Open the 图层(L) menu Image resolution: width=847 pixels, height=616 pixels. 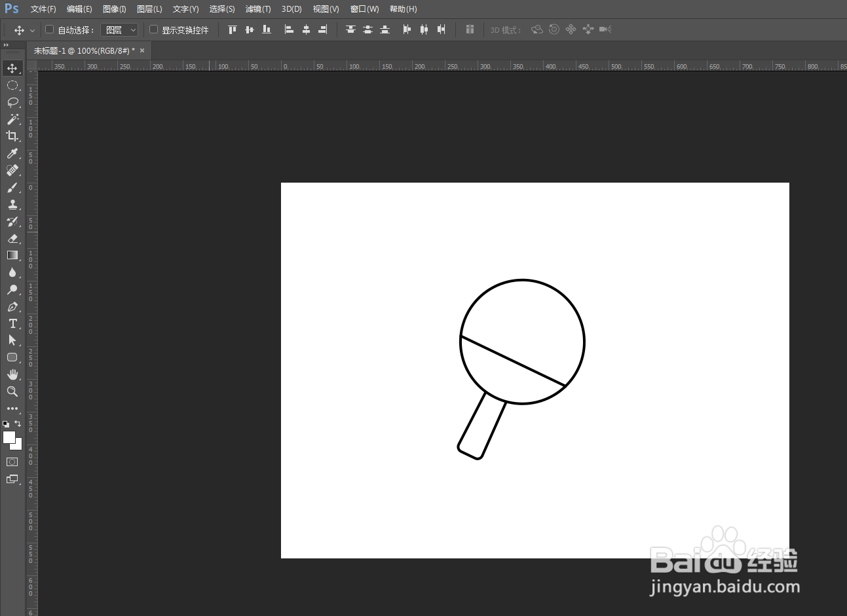[x=149, y=9]
